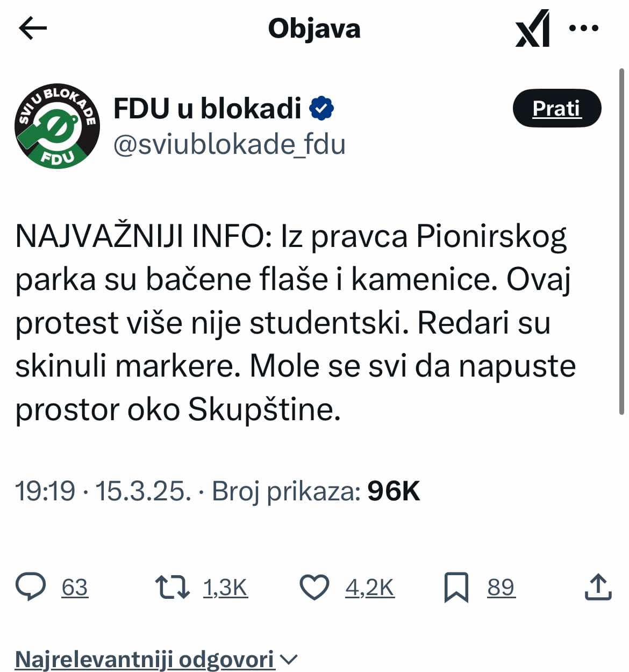
Task: Open Grok via the xI icon
Action: 533,29
